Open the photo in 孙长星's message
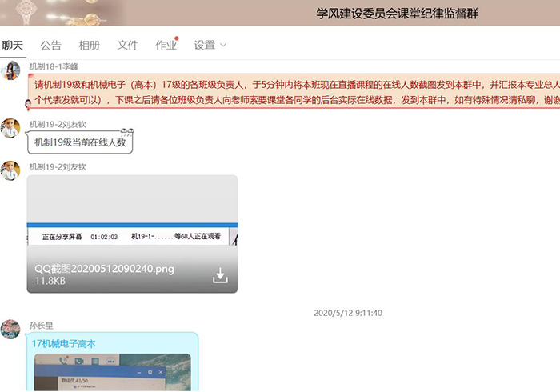The image size is (560, 392). (x=113, y=372)
